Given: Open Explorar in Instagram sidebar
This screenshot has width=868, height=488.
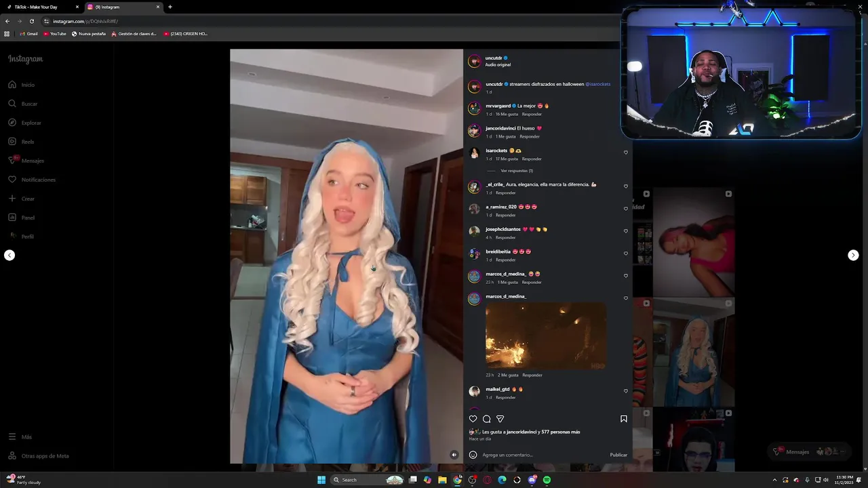Looking at the screenshot, I should tap(25, 123).
